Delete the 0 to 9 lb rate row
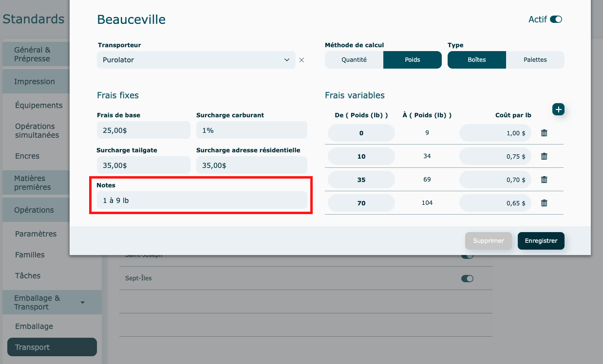Screen dimensions: 603x364 point(544,133)
